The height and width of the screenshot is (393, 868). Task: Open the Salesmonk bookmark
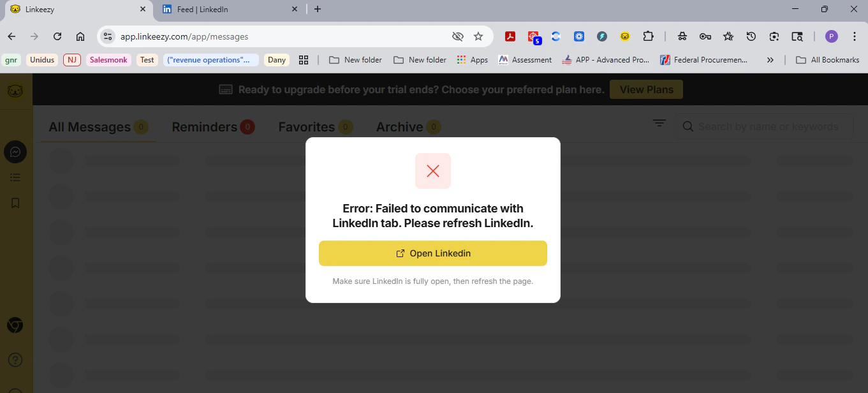108,60
